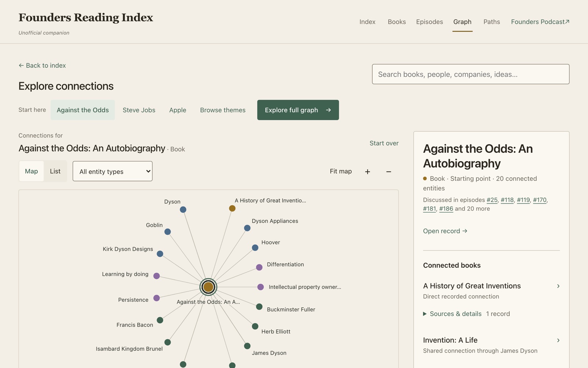Click the James Dyson node
The width and height of the screenshot is (588, 368).
coord(247,346)
